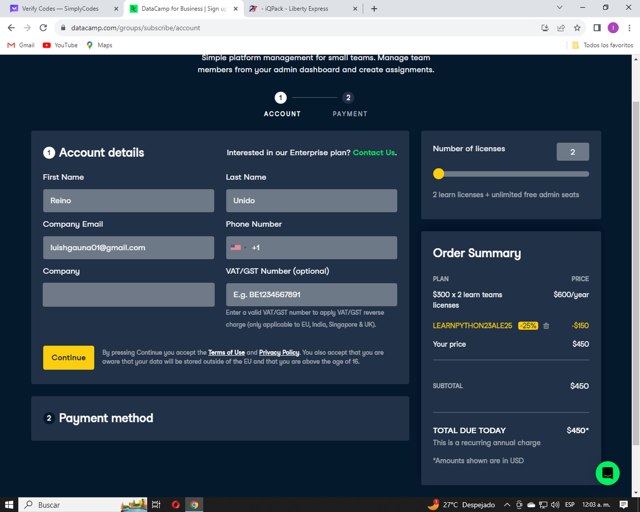Click the Buscar taskbar search box
640x512 pixels.
coord(84,505)
